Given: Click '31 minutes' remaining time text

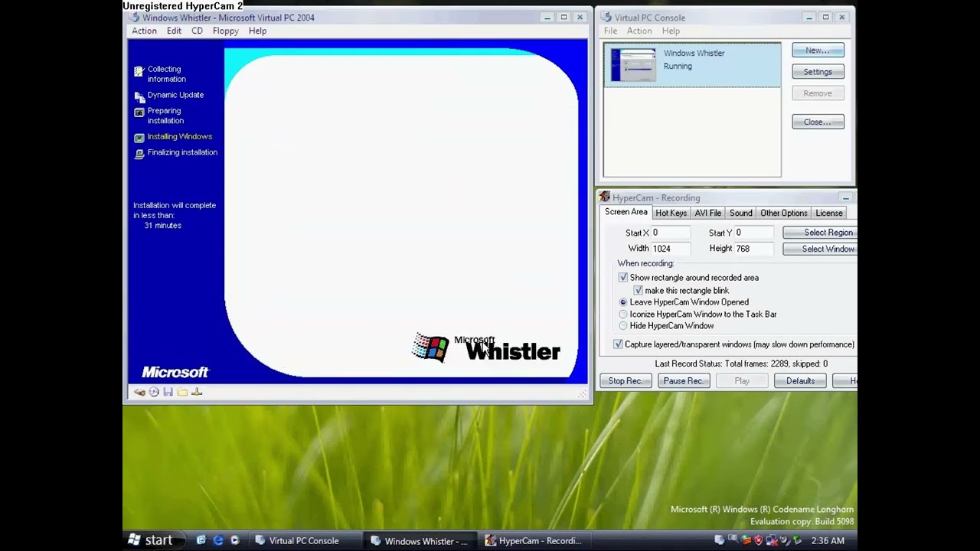Looking at the screenshot, I should [x=162, y=226].
